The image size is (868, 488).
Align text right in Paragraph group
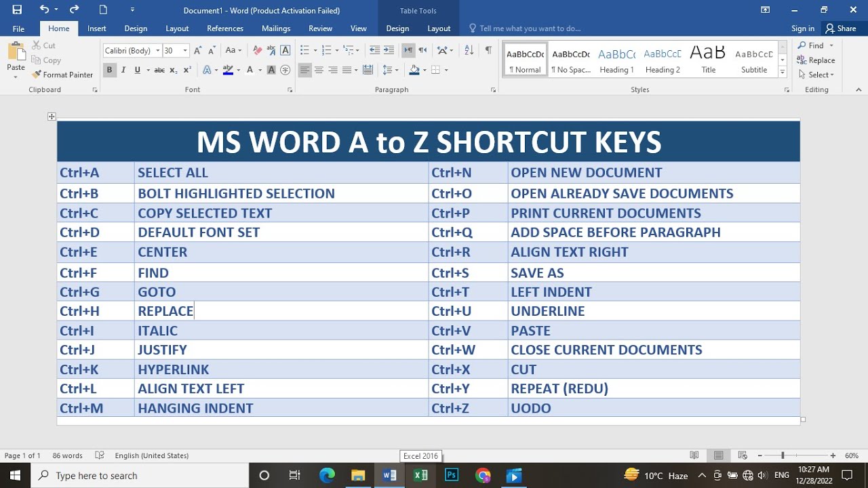[333, 70]
